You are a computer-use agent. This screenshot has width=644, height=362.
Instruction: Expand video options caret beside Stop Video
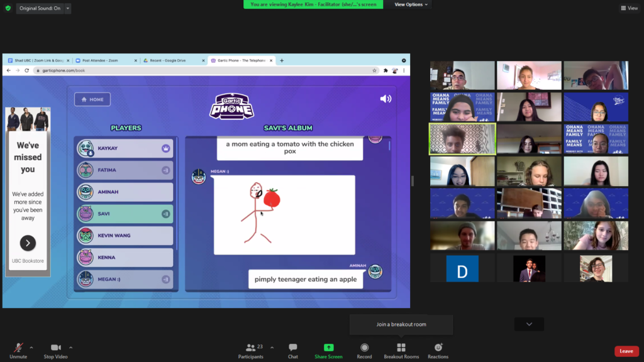(70, 348)
